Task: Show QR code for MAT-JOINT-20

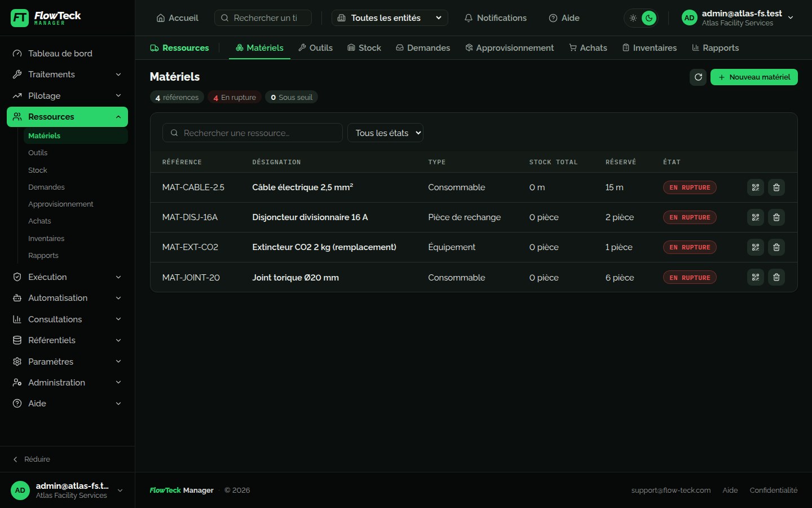Action: (756, 277)
